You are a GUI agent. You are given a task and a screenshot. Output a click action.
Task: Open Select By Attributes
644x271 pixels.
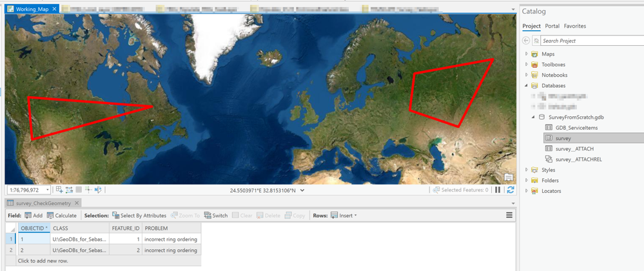(139, 216)
